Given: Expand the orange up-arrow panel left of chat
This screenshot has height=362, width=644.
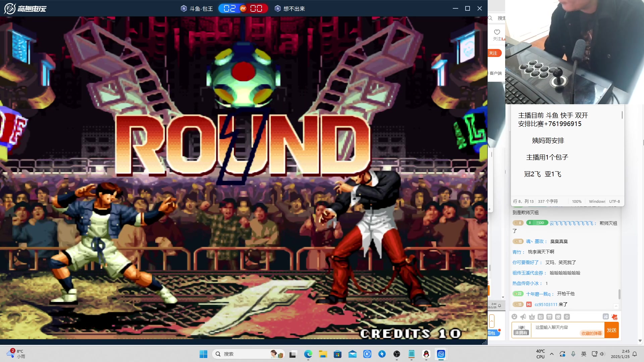Looking at the screenshot, I should click(492, 321).
